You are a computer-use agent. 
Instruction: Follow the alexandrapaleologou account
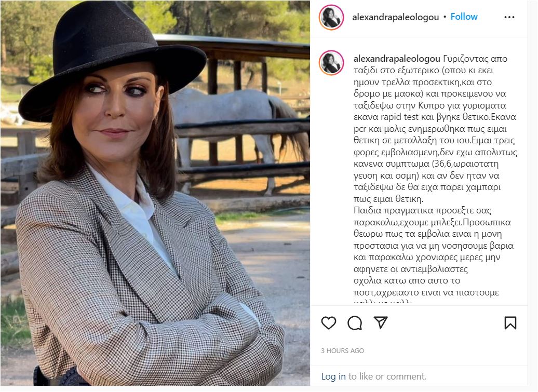click(x=464, y=17)
